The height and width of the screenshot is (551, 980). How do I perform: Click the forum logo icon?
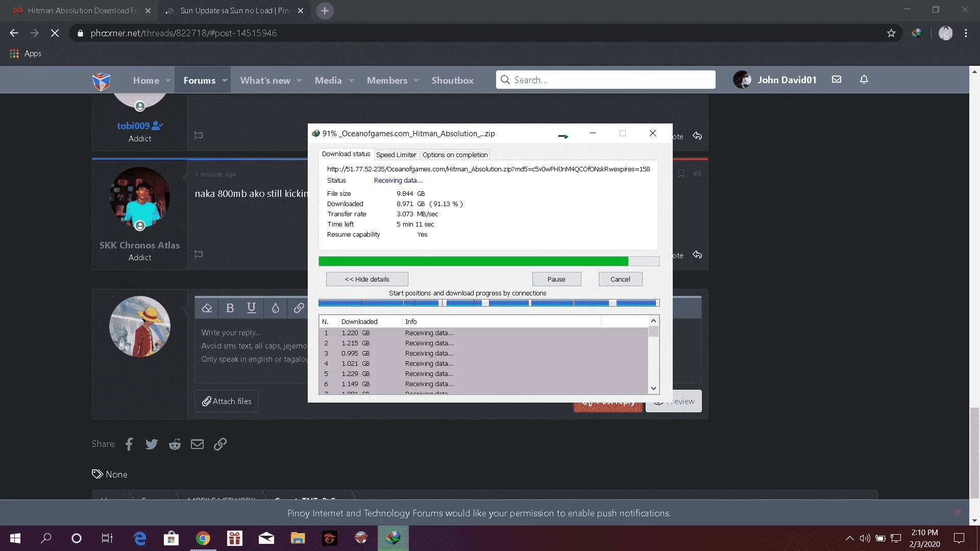(x=101, y=81)
